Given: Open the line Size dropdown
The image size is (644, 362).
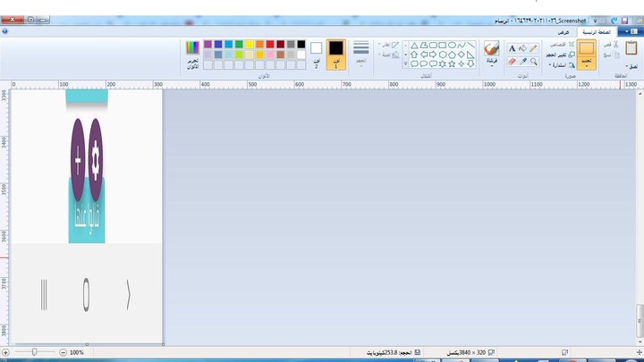Looking at the screenshot, I should (361, 54).
